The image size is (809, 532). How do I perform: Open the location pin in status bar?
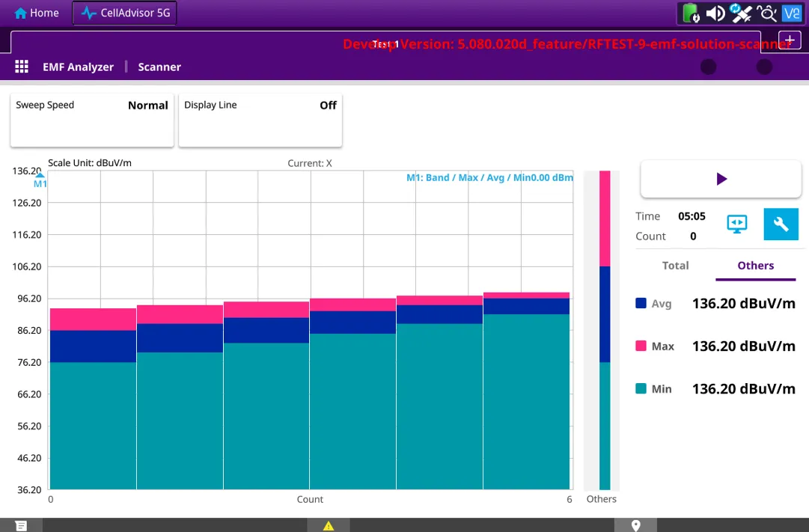point(636,525)
